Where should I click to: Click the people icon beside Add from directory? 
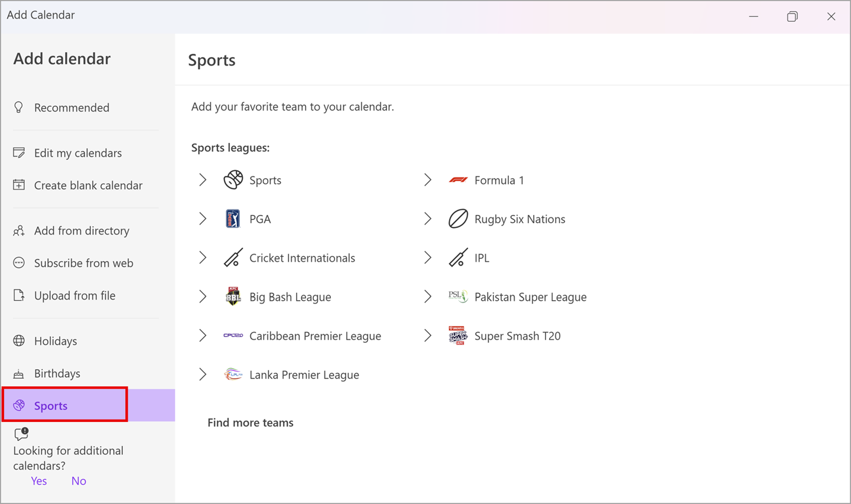pos(19,230)
